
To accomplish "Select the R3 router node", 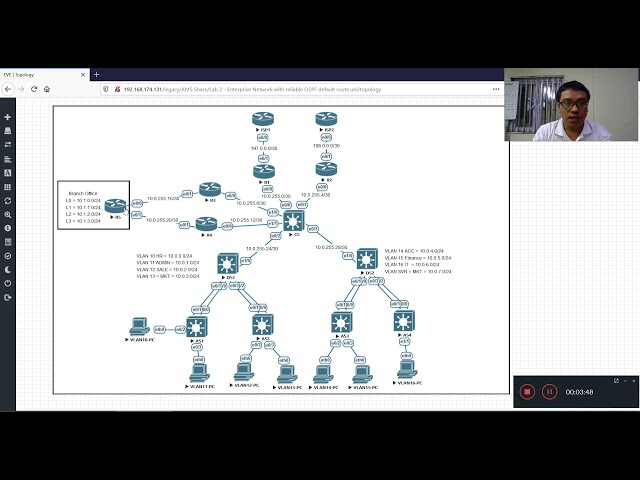I will click(x=210, y=189).
